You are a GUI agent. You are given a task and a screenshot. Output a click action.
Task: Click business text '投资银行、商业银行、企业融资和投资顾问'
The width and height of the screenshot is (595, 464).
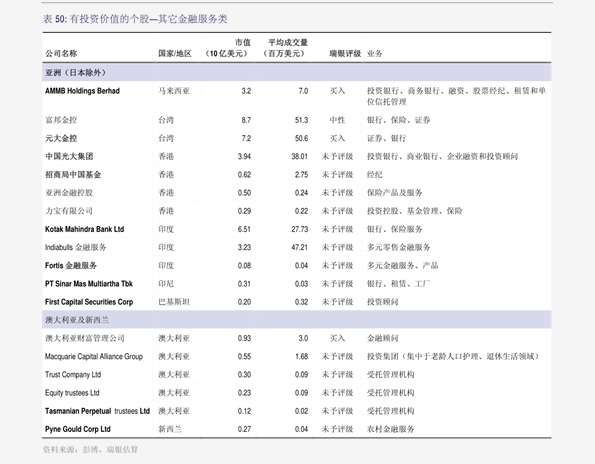(x=442, y=156)
